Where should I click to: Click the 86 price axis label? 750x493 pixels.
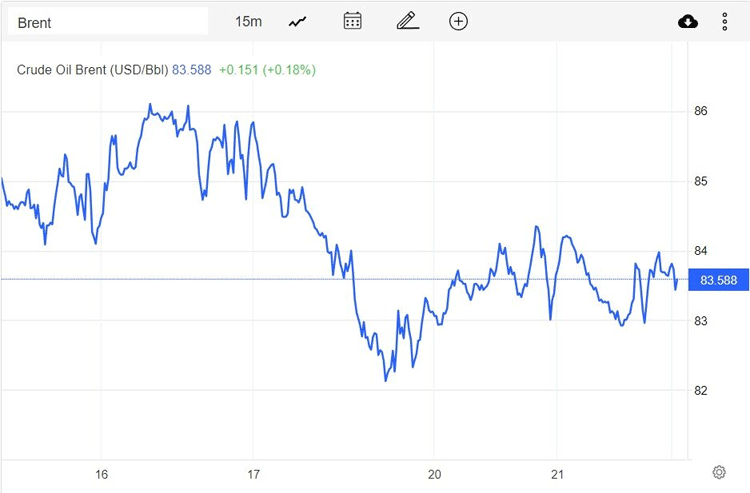tap(701, 111)
